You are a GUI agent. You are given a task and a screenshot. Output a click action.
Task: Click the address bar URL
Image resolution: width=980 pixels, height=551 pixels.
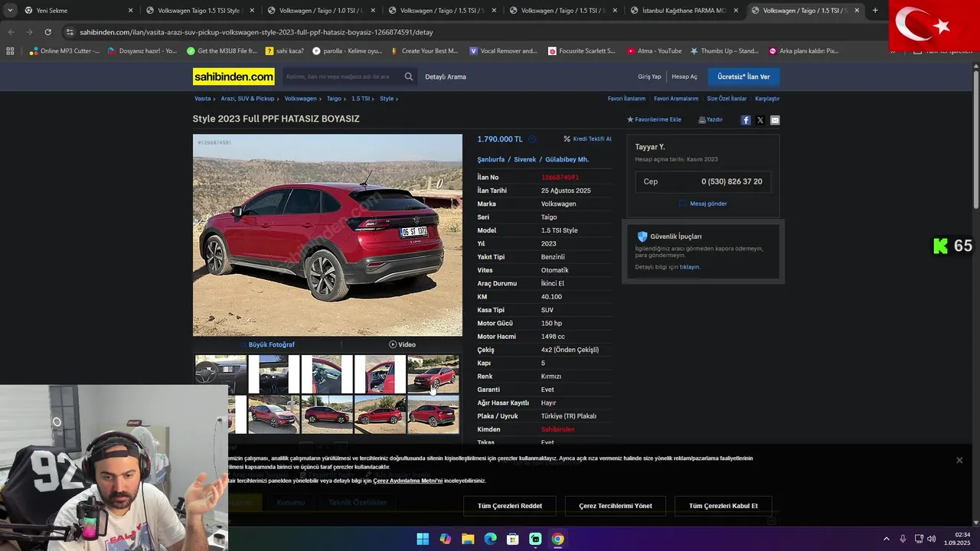point(256,32)
